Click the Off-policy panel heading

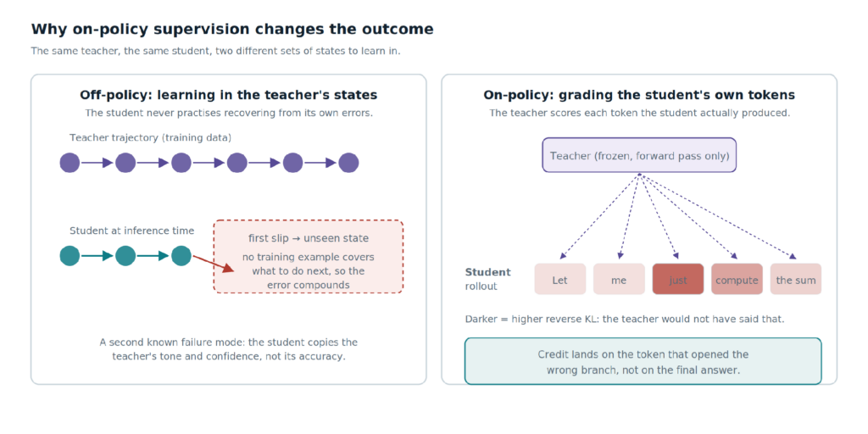pyautogui.click(x=229, y=95)
